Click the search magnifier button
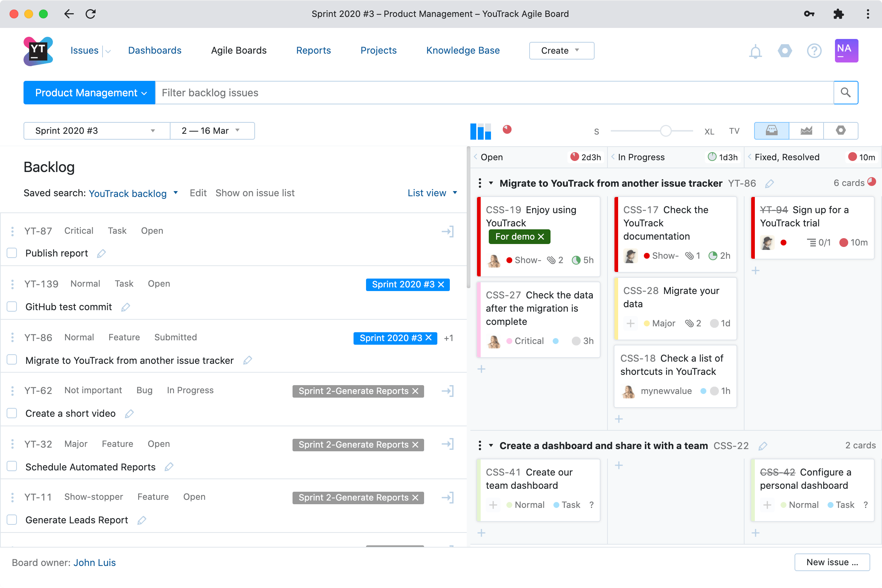The image size is (882, 588). pyautogui.click(x=846, y=93)
